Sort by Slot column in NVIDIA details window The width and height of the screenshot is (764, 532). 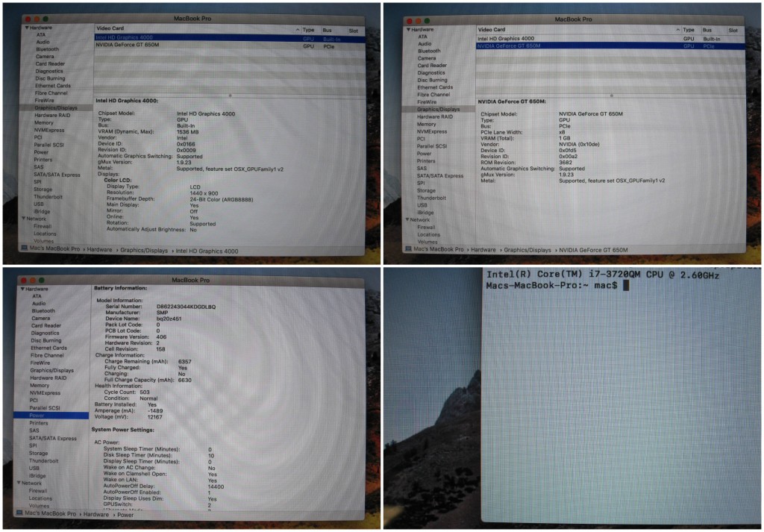733,30
